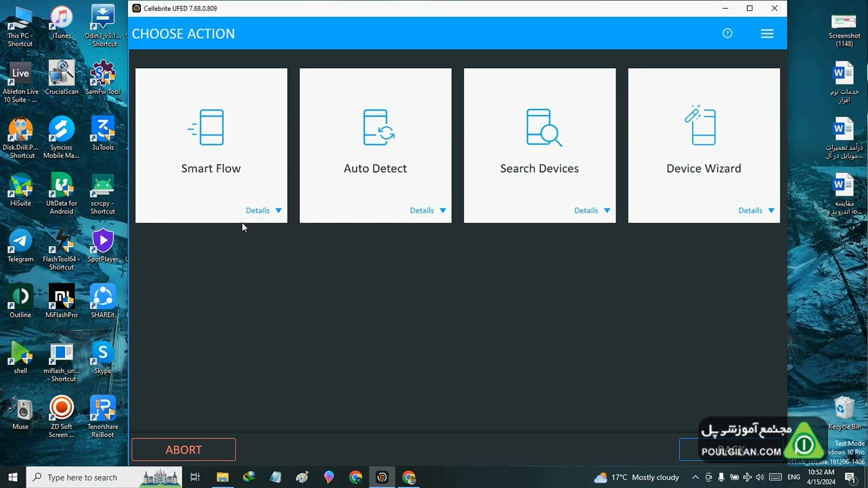Click the Device Wizard label text
The height and width of the screenshot is (488, 868).
pyautogui.click(x=703, y=168)
